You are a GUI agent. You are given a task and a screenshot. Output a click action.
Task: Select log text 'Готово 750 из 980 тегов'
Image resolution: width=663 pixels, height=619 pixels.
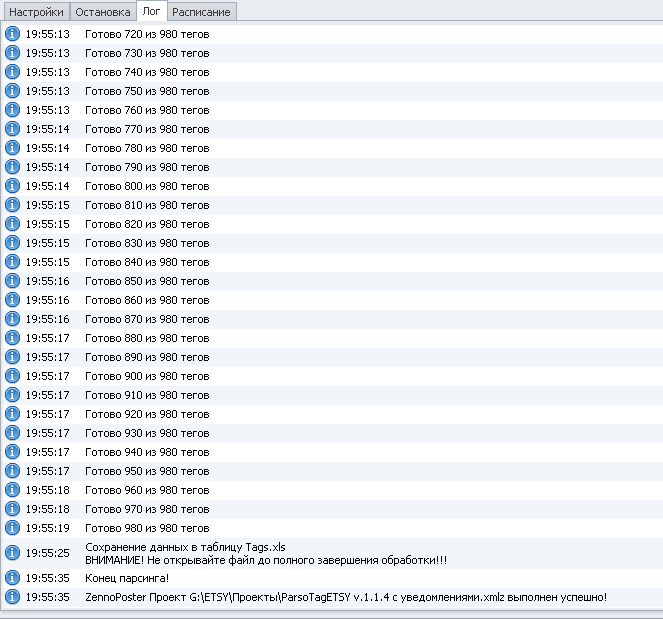coord(147,91)
